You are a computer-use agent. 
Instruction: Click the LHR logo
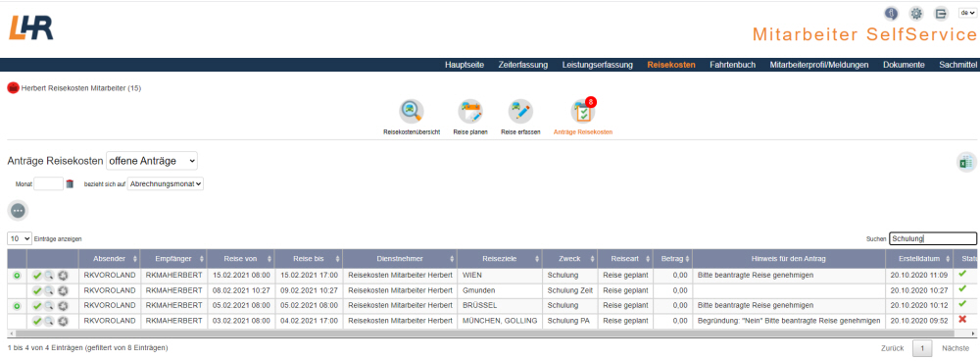30,28
